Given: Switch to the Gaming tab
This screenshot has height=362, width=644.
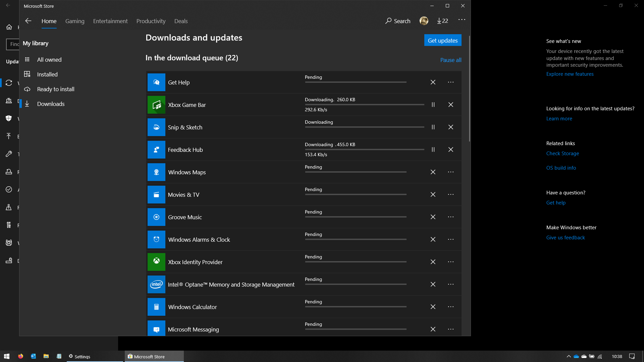Looking at the screenshot, I should [x=75, y=21].
